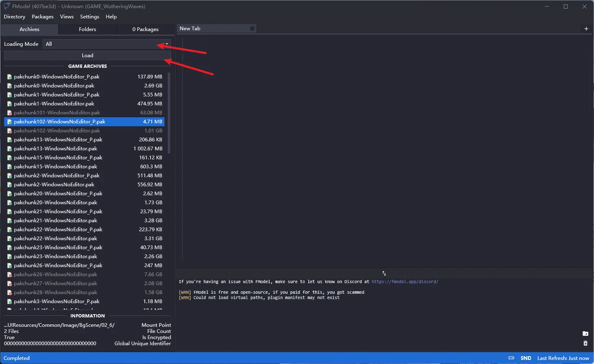
Task: Switch to the 0 Packages tab
Action: tap(145, 29)
